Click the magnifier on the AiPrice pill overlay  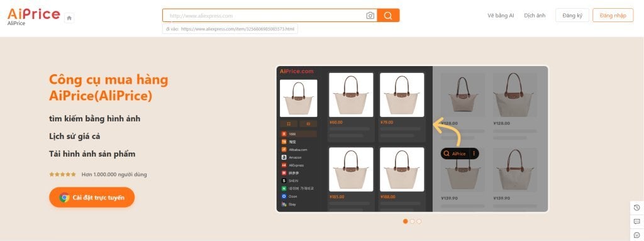pyautogui.click(x=447, y=154)
